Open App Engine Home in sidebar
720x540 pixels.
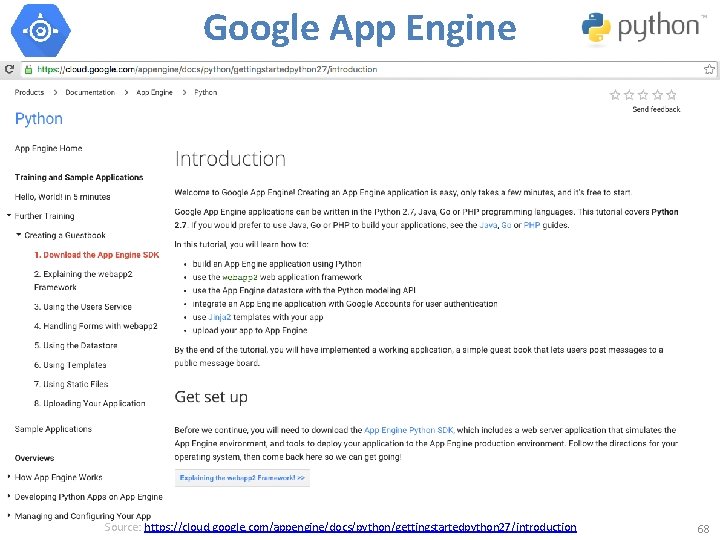[48, 148]
